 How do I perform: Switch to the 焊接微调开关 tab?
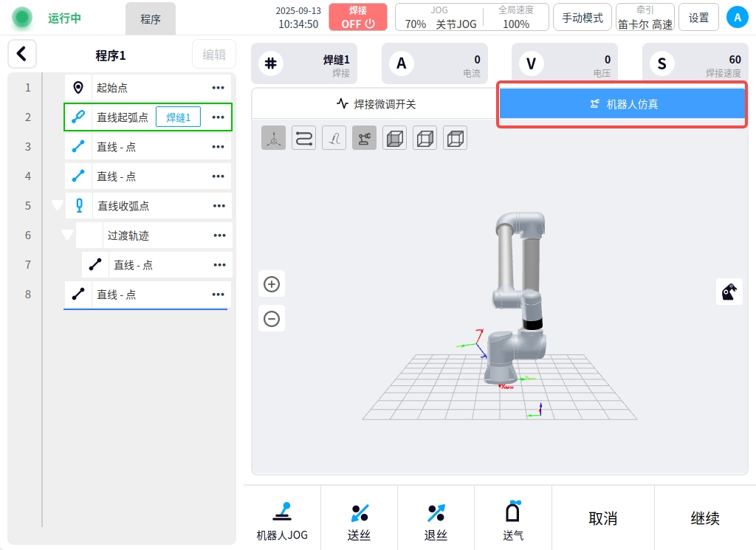point(376,104)
